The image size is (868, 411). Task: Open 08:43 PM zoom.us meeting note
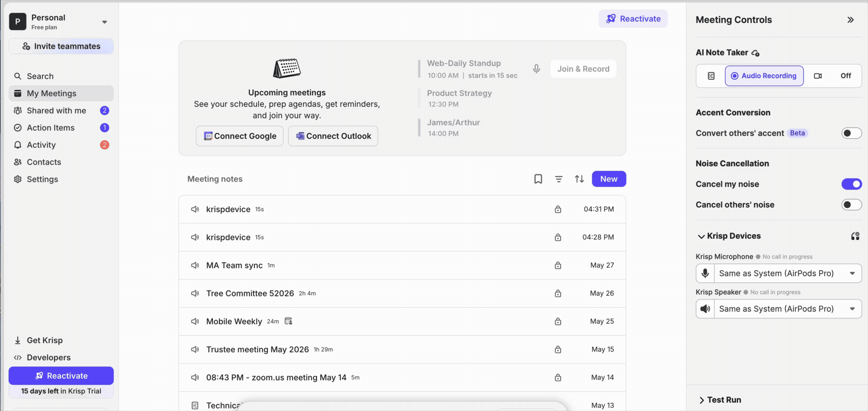402,378
